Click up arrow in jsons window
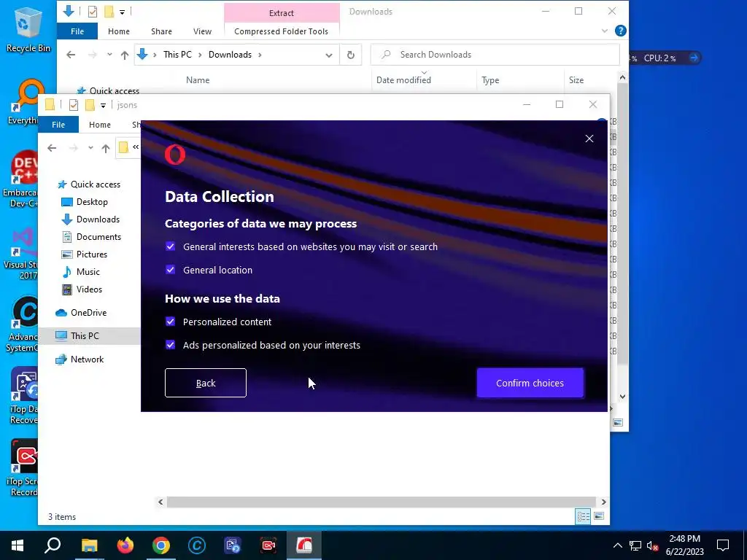Viewport: 747px width, 560px height. 106,148
